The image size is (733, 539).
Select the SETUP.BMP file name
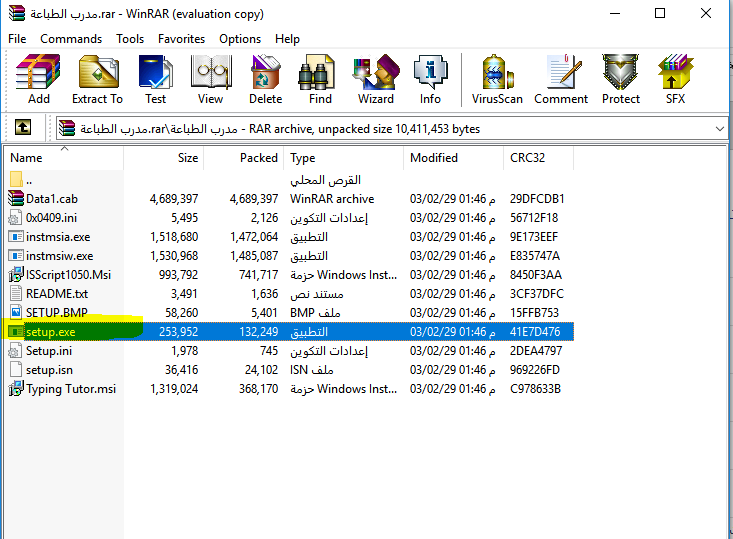[57, 313]
